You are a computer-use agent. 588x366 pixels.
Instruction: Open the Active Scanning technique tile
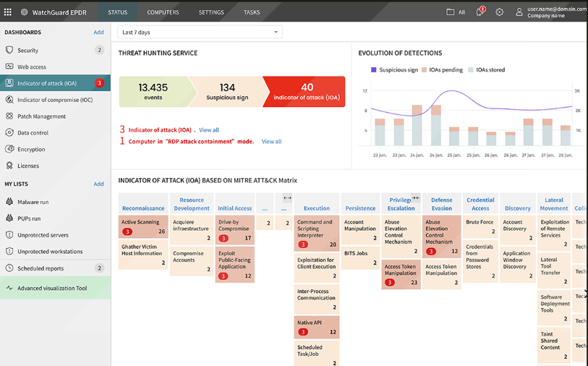click(x=143, y=226)
